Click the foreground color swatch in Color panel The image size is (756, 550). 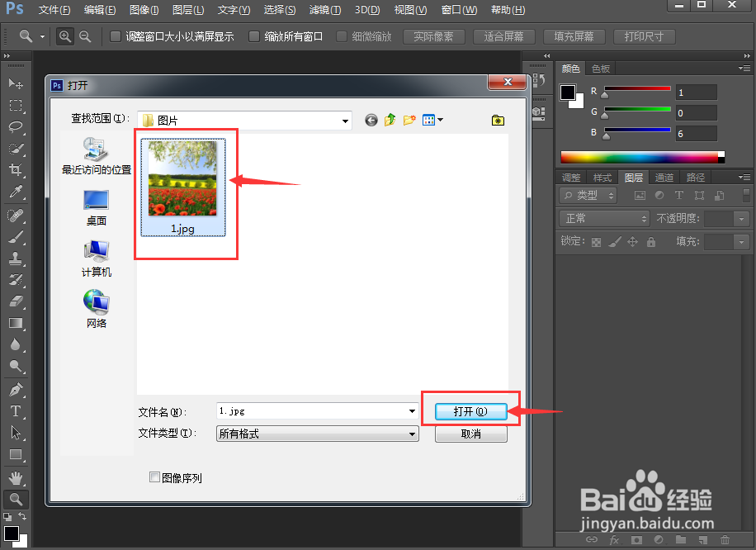click(568, 92)
